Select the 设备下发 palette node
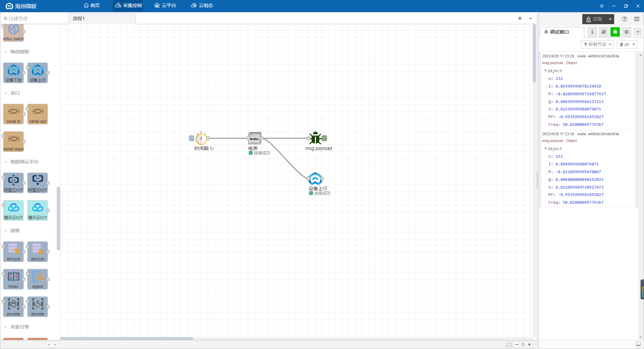 [x=13, y=73]
